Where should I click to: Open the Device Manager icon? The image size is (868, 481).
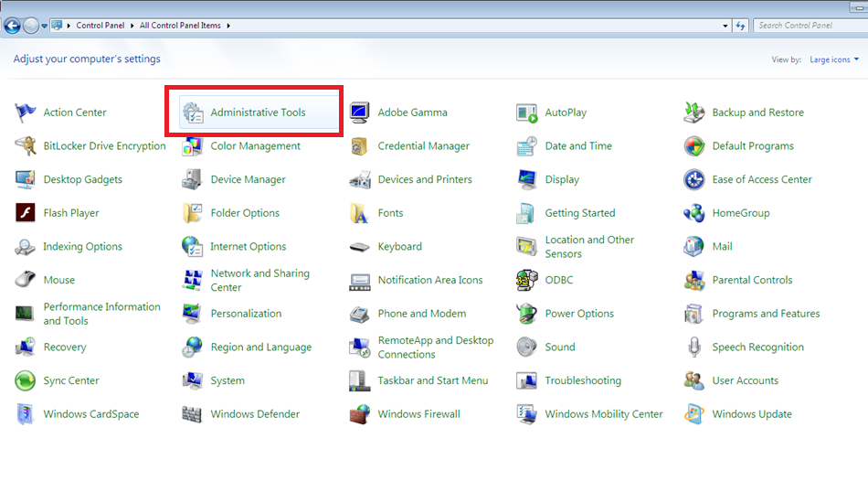pos(193,179)
